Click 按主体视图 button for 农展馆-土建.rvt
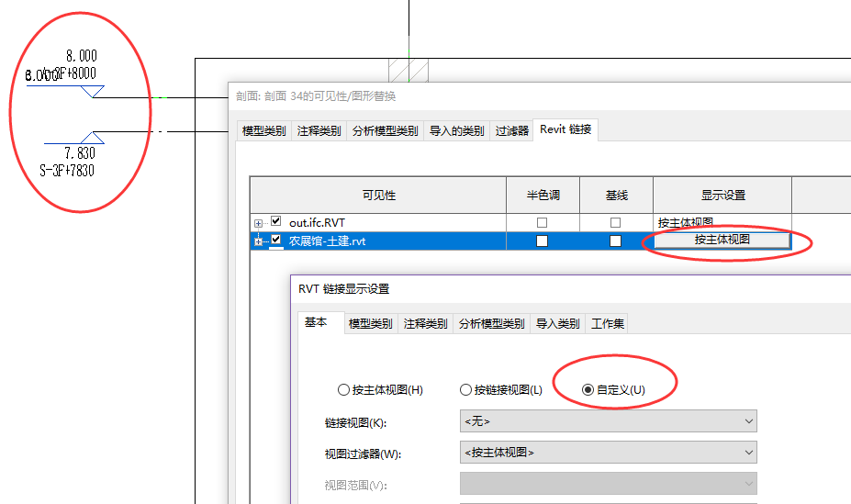 (722, 240)
